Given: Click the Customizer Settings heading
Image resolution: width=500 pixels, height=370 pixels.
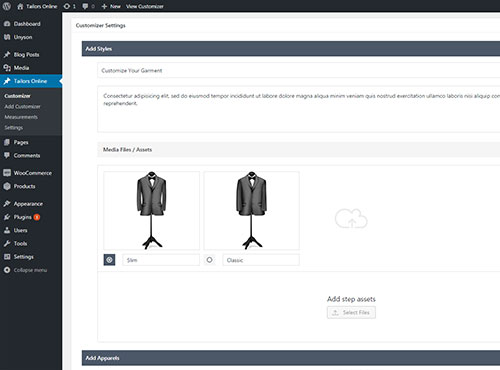Looking at the screenshot, I should (101, 25).
